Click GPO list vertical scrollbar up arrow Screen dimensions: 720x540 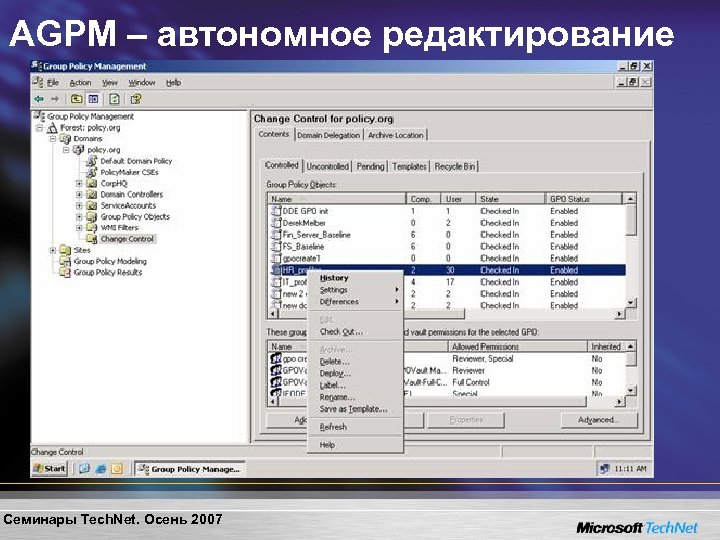pyautogui.click(x=631, y=199)
